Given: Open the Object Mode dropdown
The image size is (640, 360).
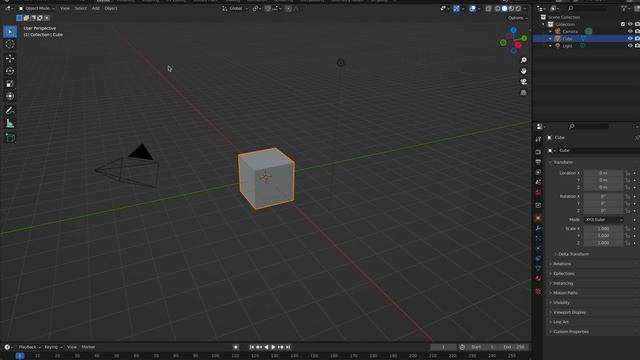Looking at the screenshot, I should click(37, 9).
